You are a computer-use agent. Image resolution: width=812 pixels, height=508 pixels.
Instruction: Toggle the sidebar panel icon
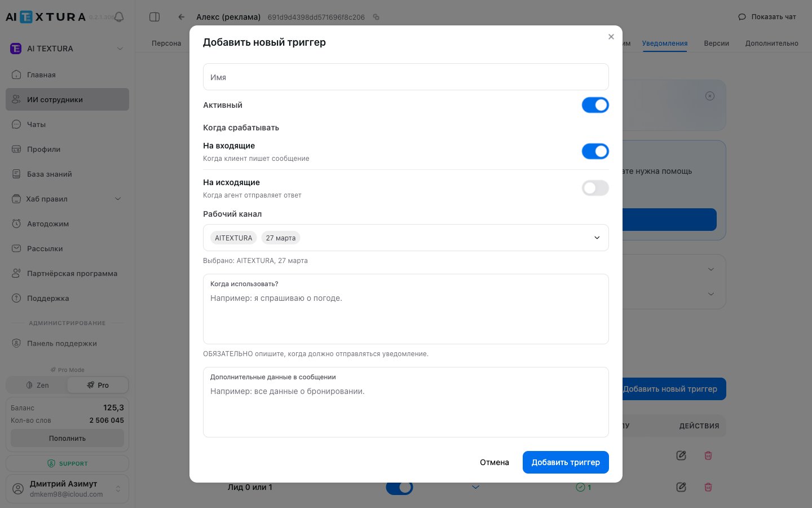(x=155, y=17)
